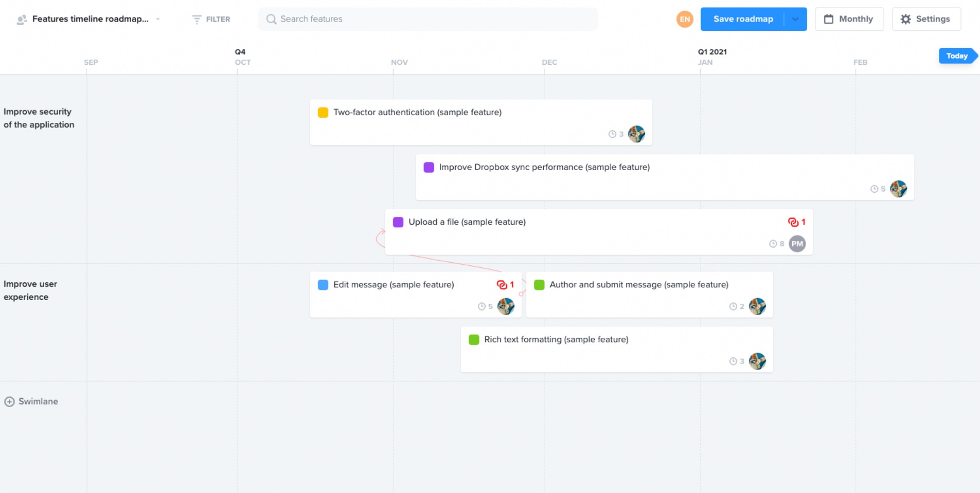Open the Filter options
The image size is (980, 493).
point(211,19)
